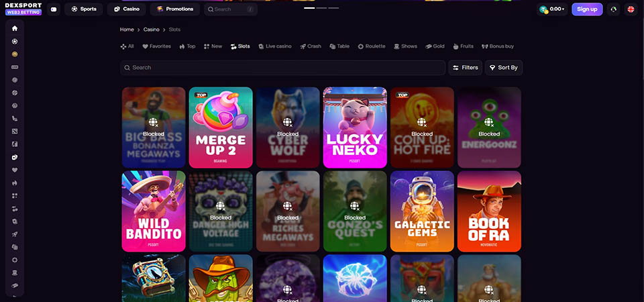Switch to the Bonus buy category tab
Viewport: 644px width, 302px height.
click(x=498, y=46)
